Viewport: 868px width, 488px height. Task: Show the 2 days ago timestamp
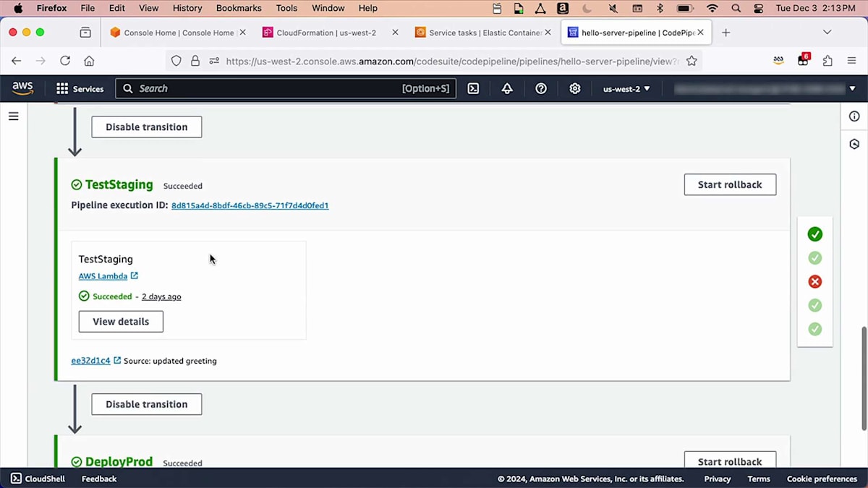tap(161, 296)
